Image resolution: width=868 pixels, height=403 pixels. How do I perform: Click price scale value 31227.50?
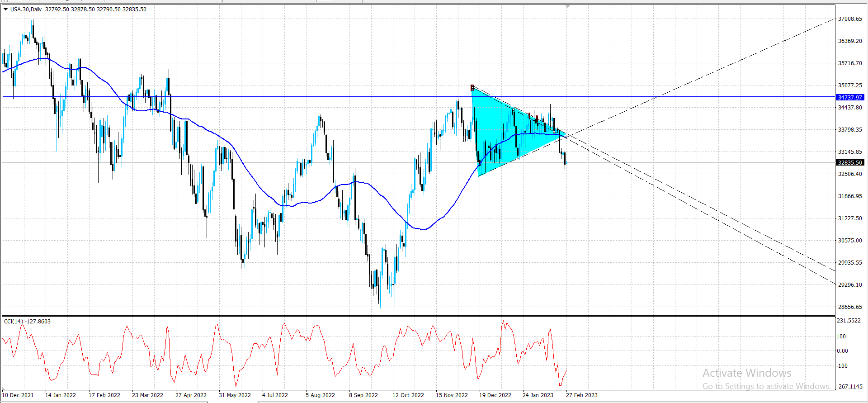[x=850, y=218]
